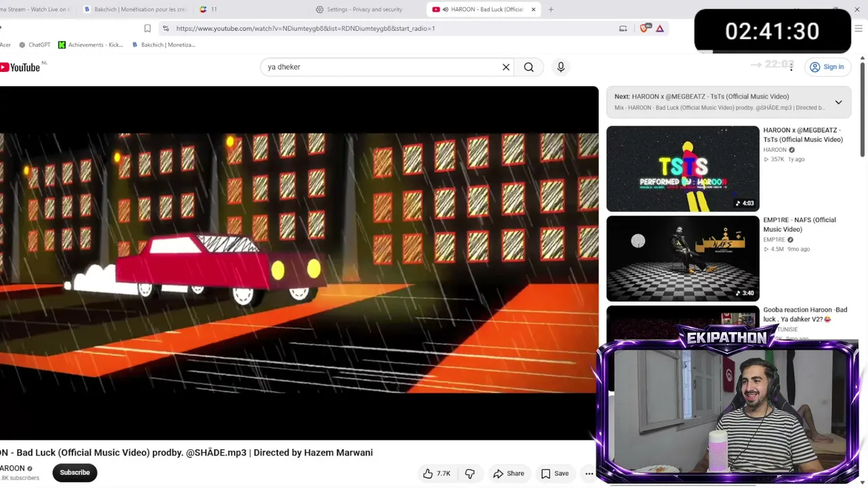This screenshot has height=488, width=868.
Task: Switch to the Stream - Watch Live tab
Action: (35, 9)
